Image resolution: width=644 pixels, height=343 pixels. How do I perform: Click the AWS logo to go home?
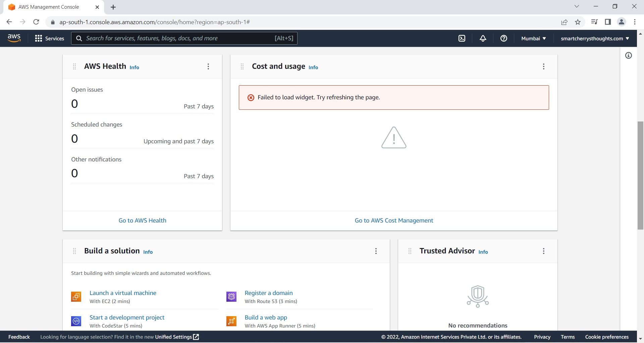14,38
